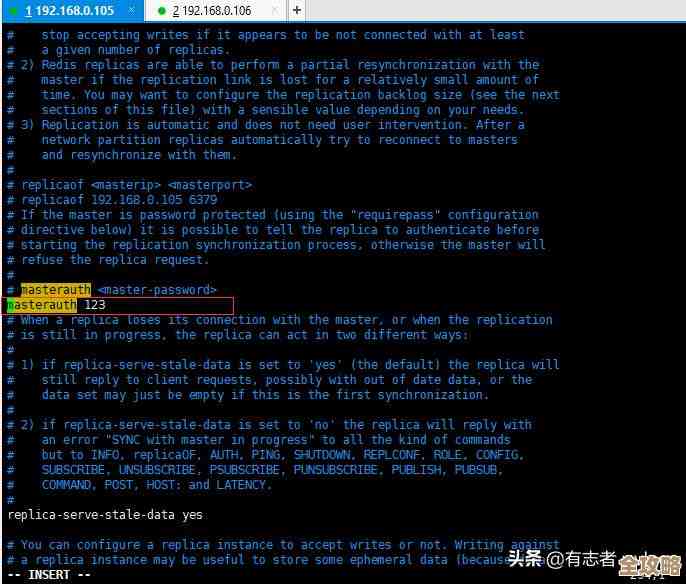Place cursor on the password value 123
Image resolution: width=686 pixels, height=584 pixels.
click(95, 305)
